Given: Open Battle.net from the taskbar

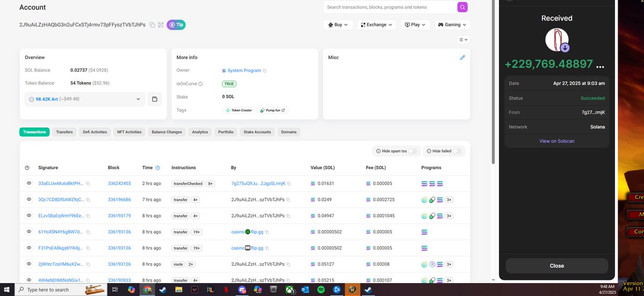Looking at the screenshot, I should point(337,290).
